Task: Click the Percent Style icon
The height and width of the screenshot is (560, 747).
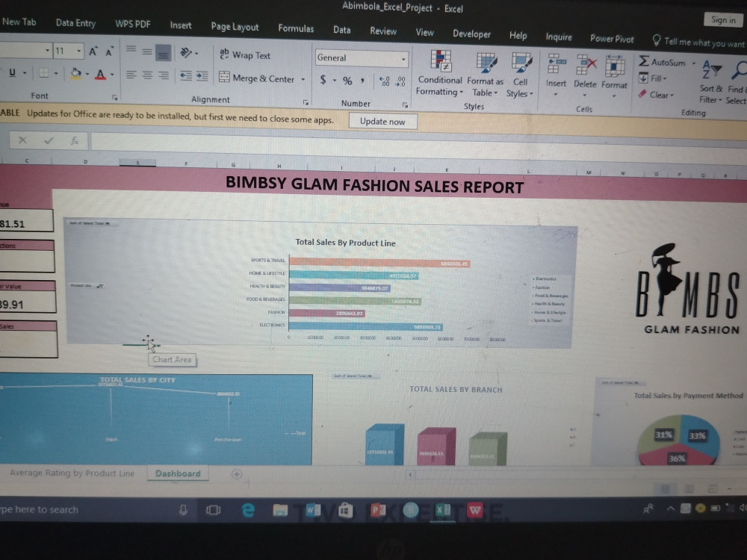Action: click(x=347, y=81)
